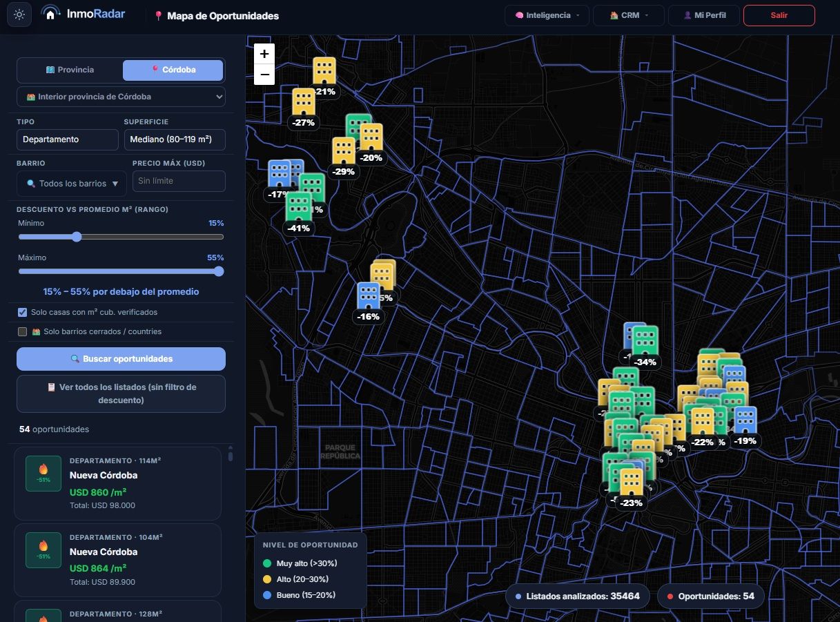Open the Inteligencia menu
The image size is (840, 622).
coord(547,15)
